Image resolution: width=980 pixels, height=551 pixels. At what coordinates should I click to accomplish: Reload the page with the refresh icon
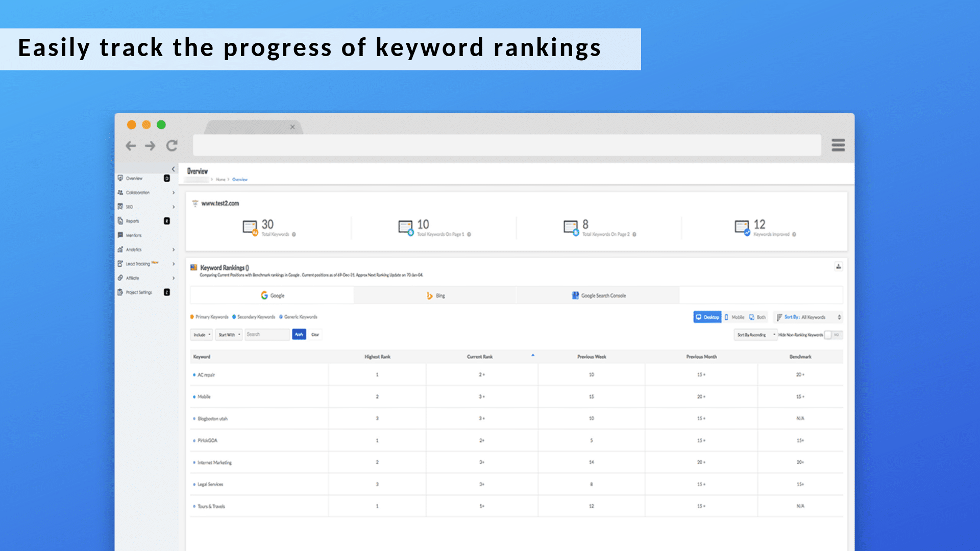[172, 146]
